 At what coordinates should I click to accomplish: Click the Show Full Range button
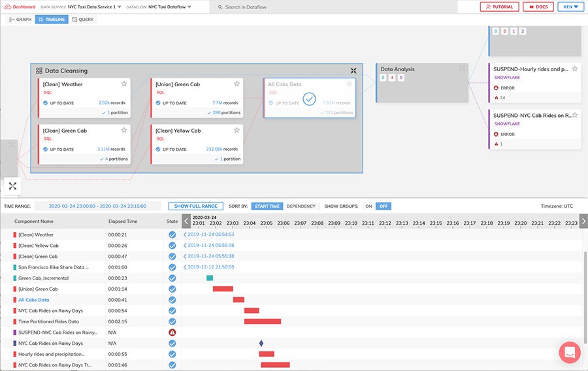click(195, 206)
